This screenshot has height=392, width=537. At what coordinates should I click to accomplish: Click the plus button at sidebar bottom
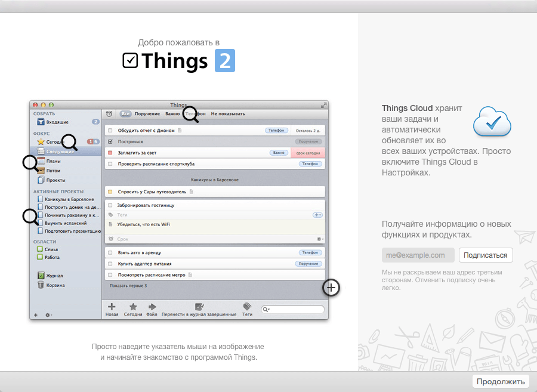(x=36, y=315)
